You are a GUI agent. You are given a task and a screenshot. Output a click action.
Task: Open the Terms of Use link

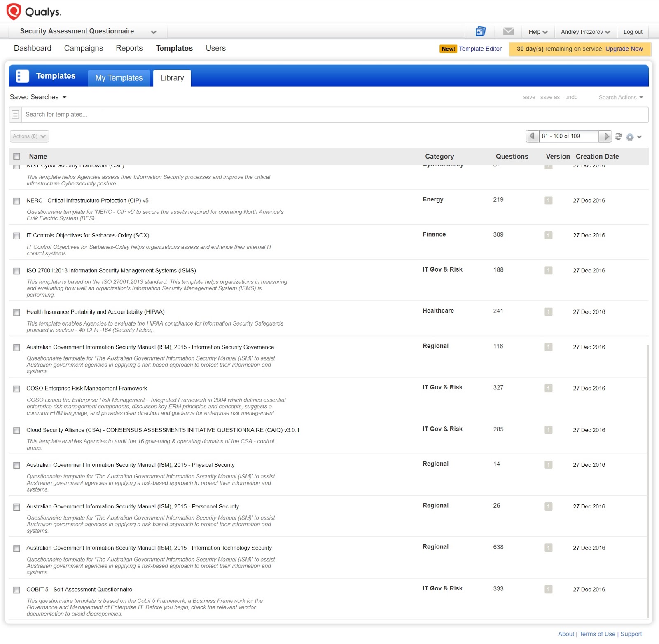point(597,634)
